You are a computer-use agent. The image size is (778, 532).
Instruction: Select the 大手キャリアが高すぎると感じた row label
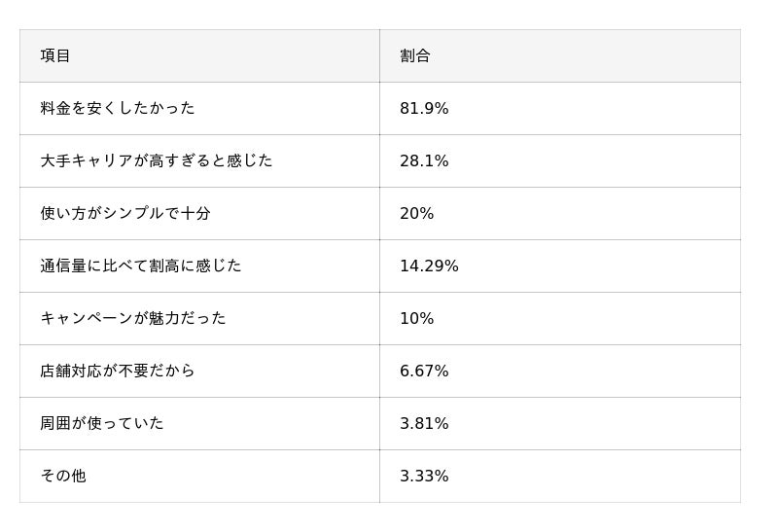coord(157,161)
